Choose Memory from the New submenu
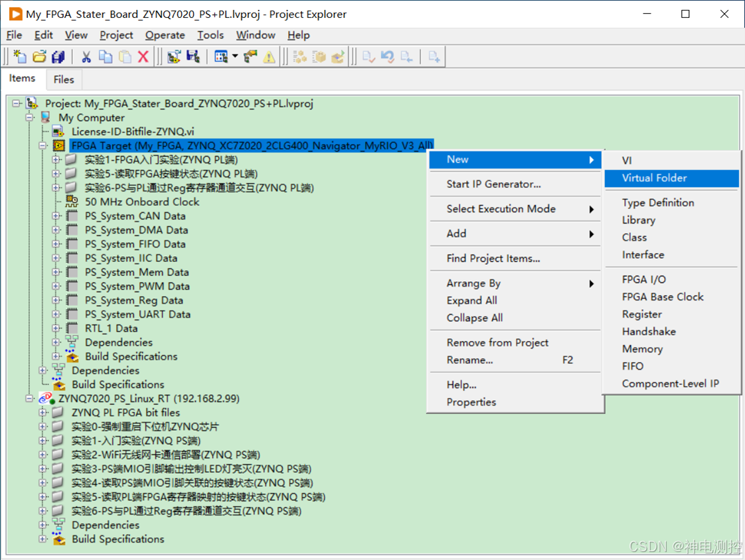745x560 pixels. (672, 348)
